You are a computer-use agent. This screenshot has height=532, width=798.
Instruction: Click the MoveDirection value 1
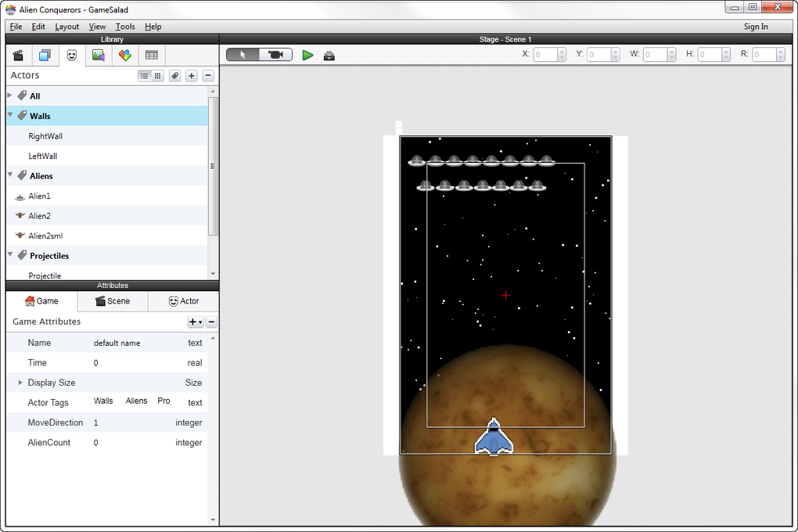click(x=95, y=422)
